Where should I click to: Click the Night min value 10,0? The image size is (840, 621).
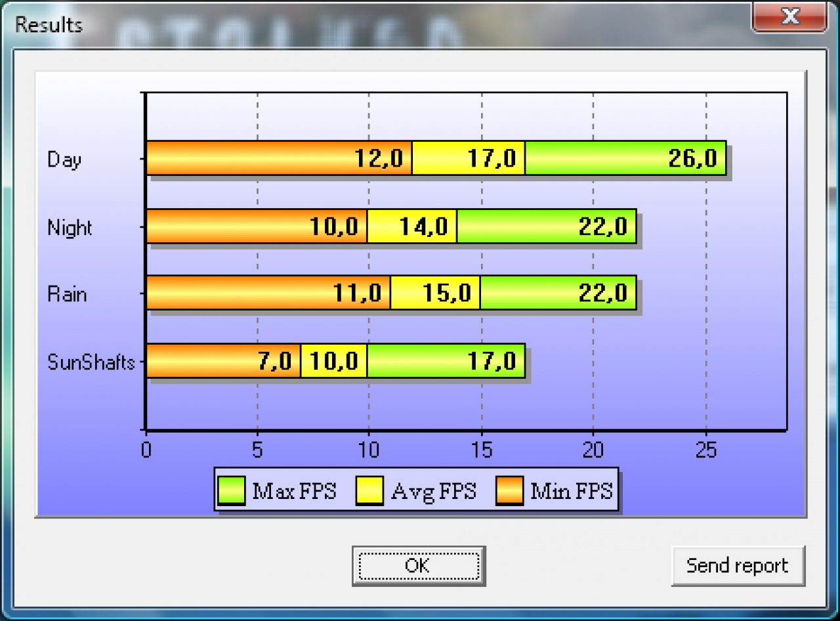click(334, 226)
